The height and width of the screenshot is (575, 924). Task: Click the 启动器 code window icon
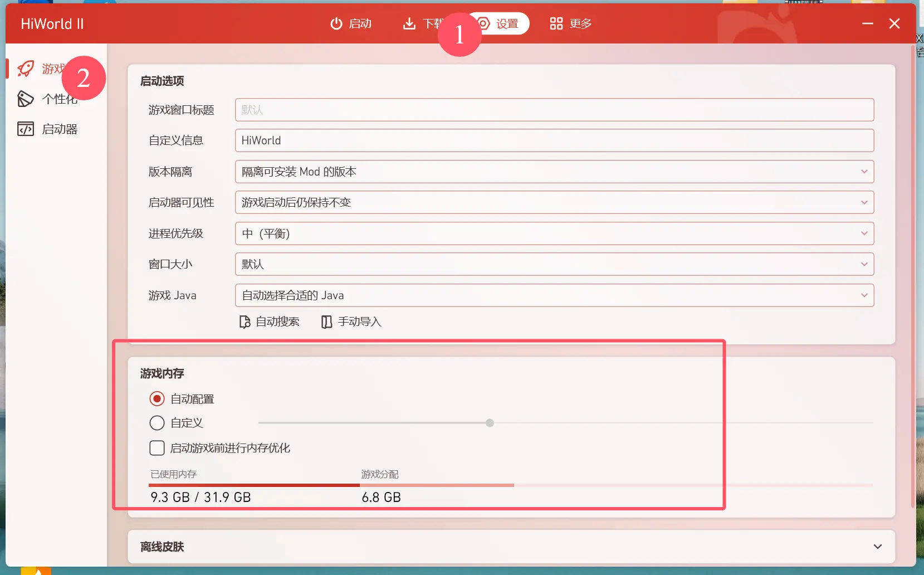click(x=26, y=129)
